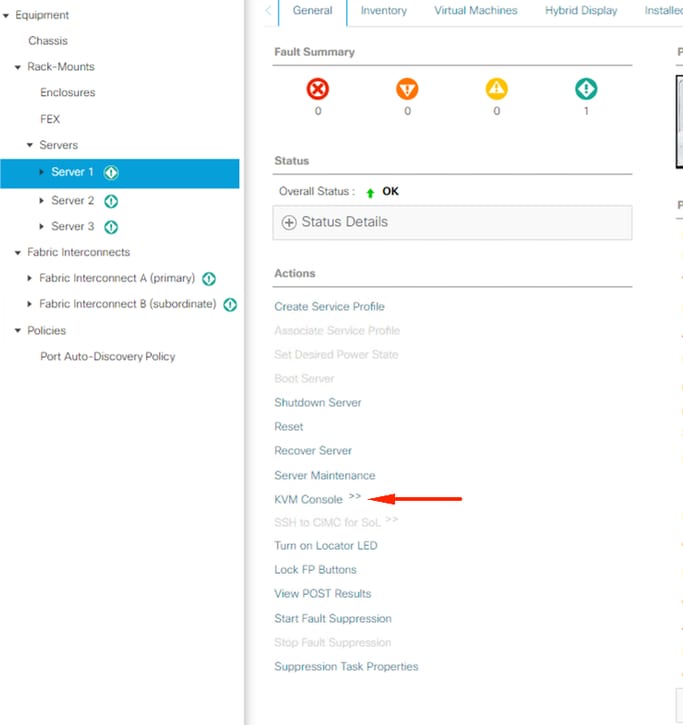Expand Status Details with the plus icon
683x725 pixels.
tap(289, 222)
